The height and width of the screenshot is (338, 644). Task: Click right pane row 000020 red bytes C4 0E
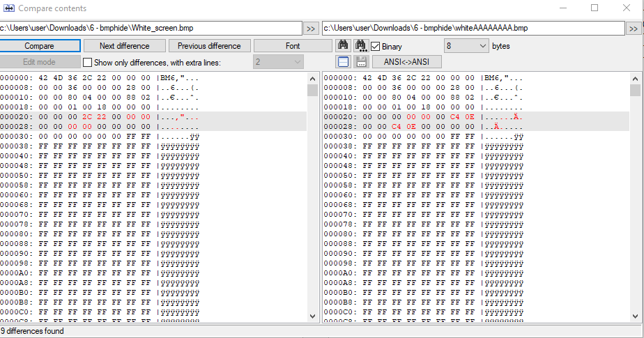point(462,117)
